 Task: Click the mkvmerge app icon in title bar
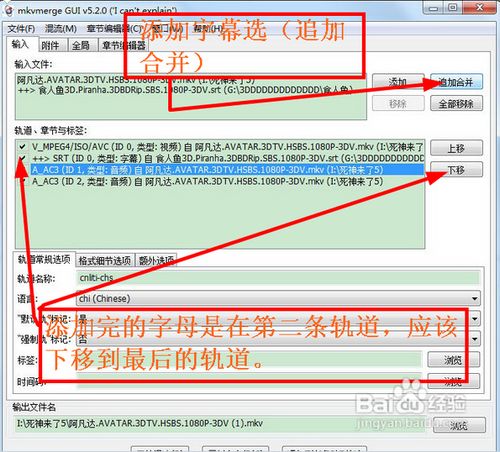tap(8, 10)
